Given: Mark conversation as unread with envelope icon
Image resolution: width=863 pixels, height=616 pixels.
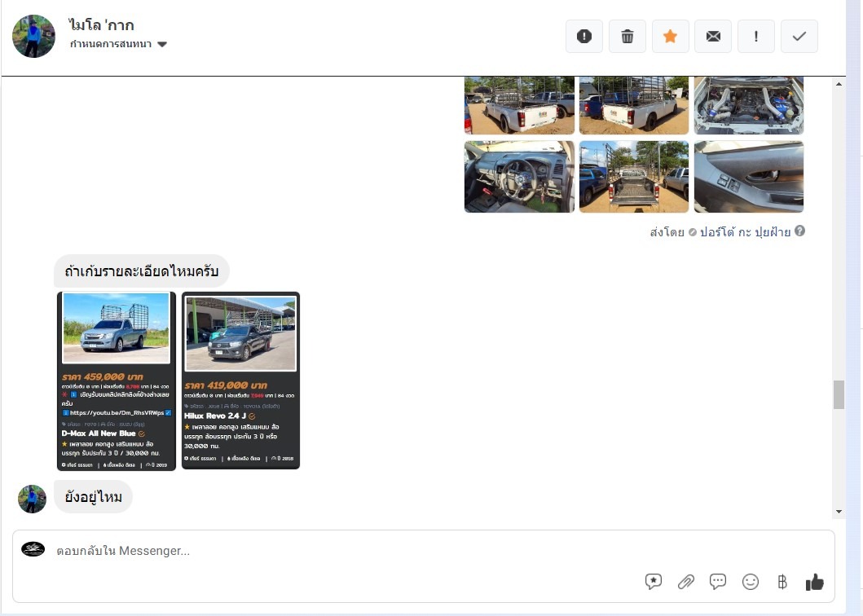Looking at the screenshot, I should pos(713,37).
